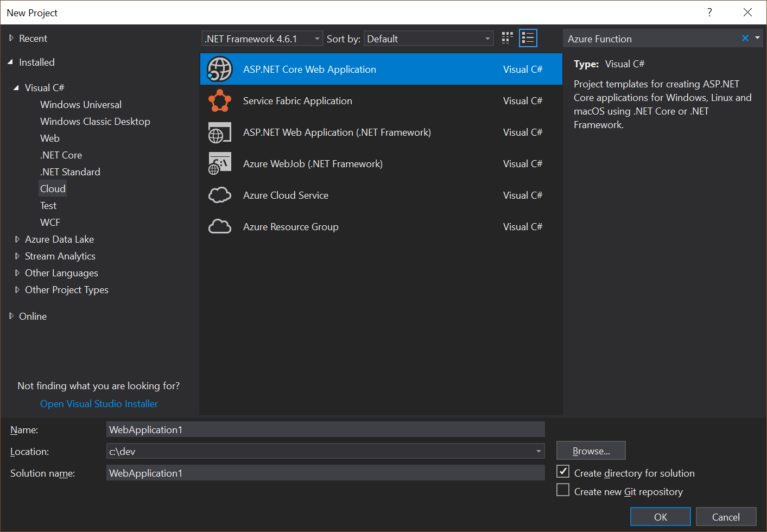
Task: Select the .NET Standard category
Action: (70, 172)
